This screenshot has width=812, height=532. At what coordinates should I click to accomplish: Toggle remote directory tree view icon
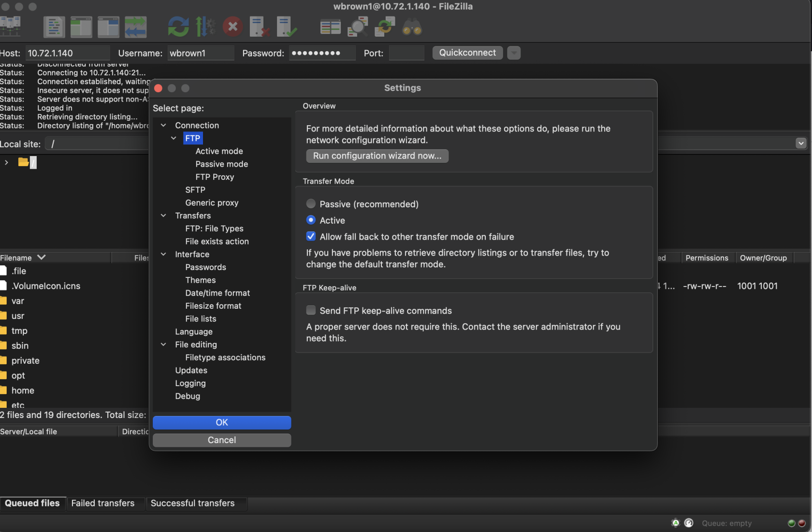[108, 27]
